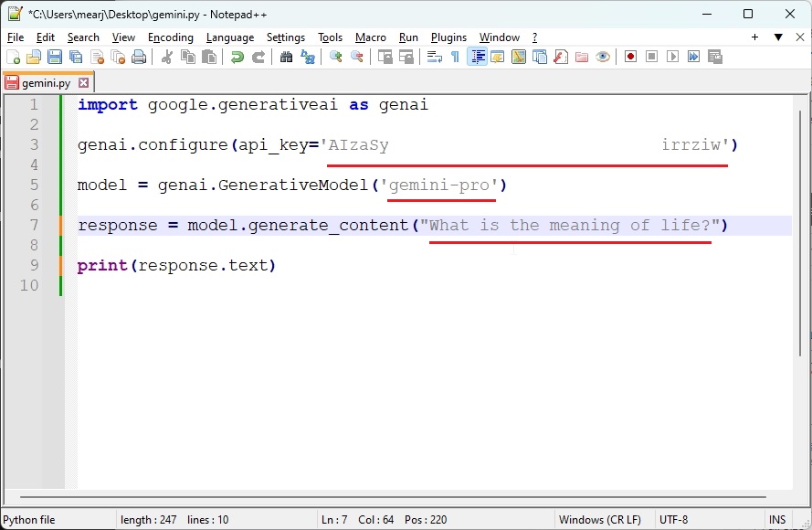Open the Document Map panel icon

click(519, 56)
